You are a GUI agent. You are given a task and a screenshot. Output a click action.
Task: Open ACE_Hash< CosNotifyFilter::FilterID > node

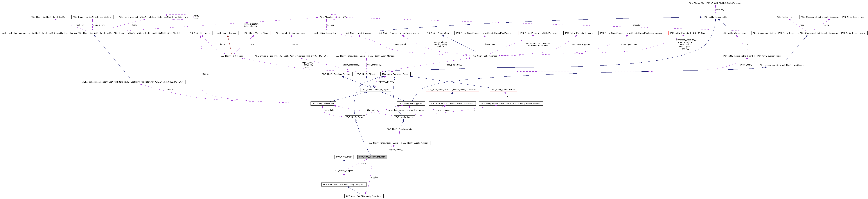click(49, 17)
